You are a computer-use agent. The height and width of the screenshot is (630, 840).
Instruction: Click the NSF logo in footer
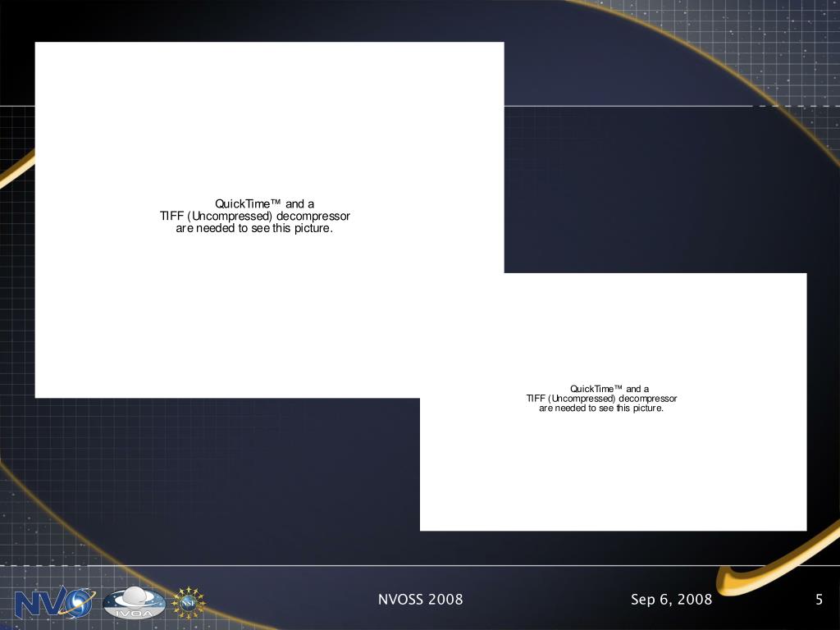tap(189, 603)
